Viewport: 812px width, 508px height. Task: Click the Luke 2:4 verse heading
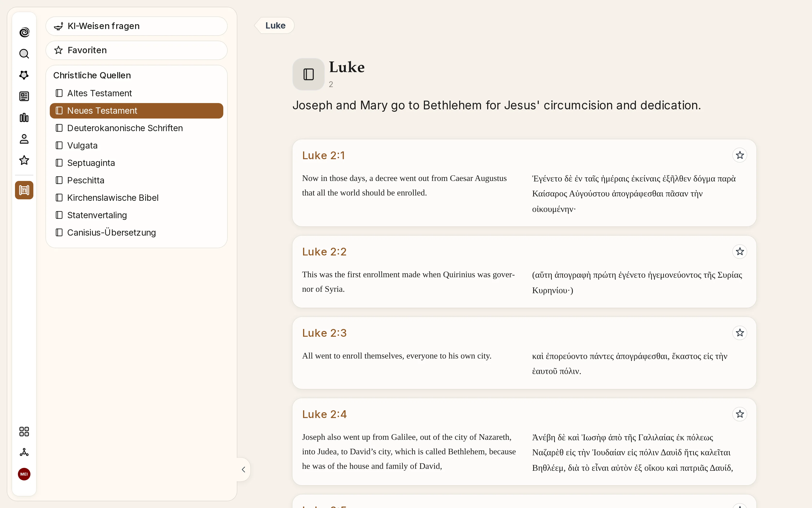tap(324, 415)
